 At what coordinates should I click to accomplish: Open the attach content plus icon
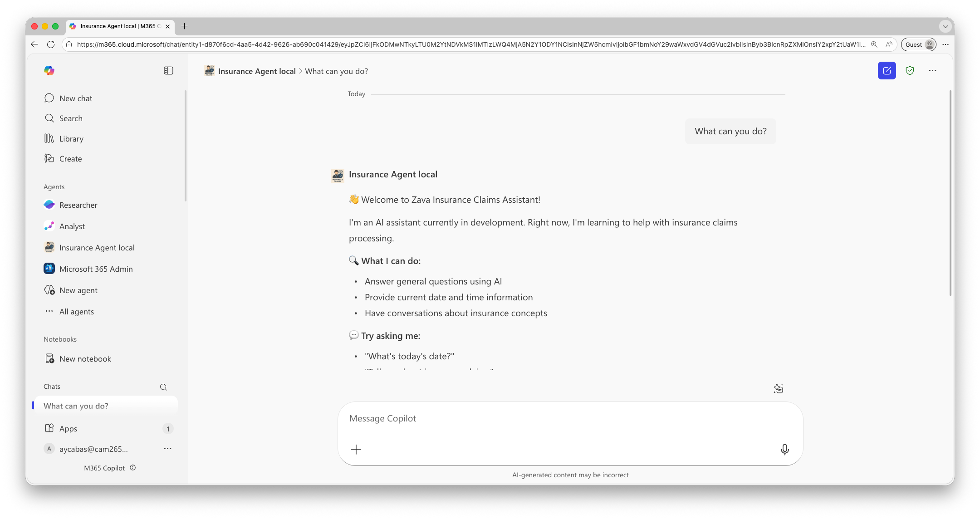coord(356,450)
